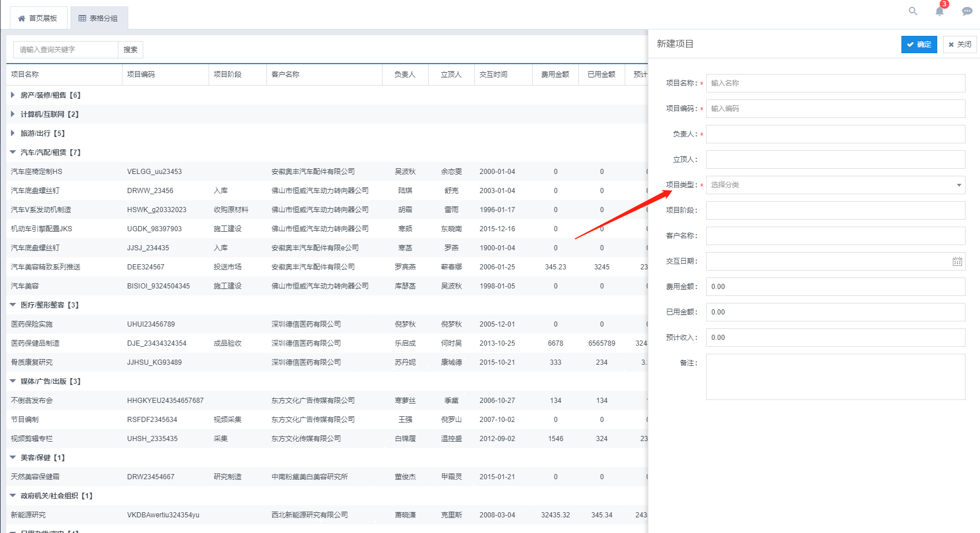Open the chat messages icon
Image resolution: width=980 pixels, height=533 pixels.
click(967, 11)
